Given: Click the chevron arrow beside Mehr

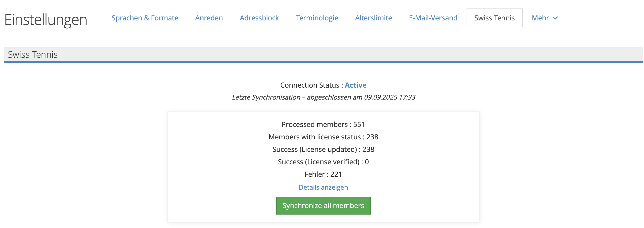Looking at the screenshot, I should (555, 18).
